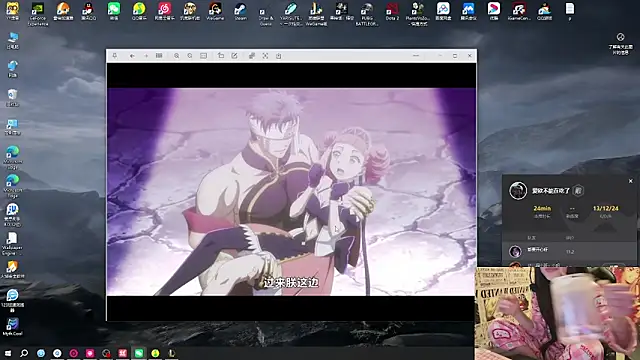Screen dimensions: 640x360
Task: Rotate the image in viewer toolbar
Action: 221,56
